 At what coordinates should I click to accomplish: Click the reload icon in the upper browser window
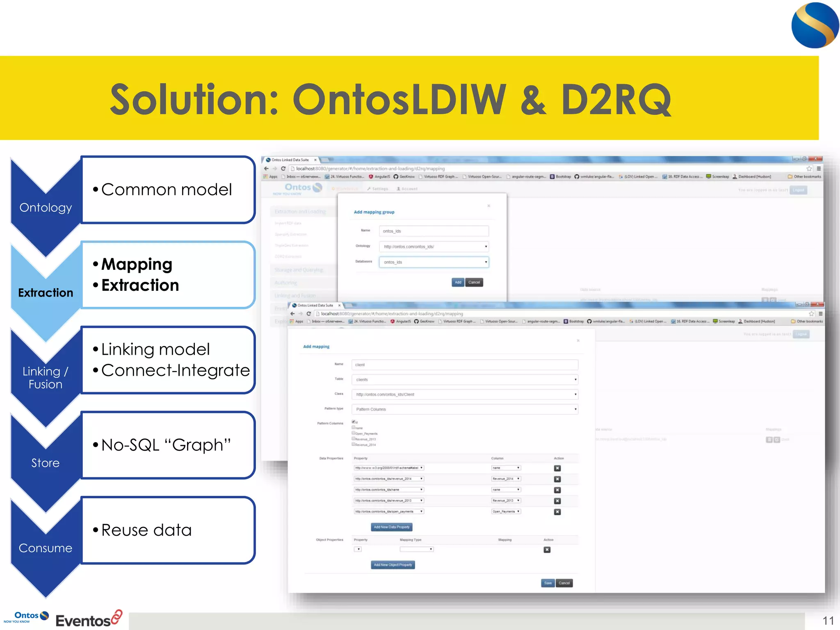pyautogui.click(x=283, y=169)
